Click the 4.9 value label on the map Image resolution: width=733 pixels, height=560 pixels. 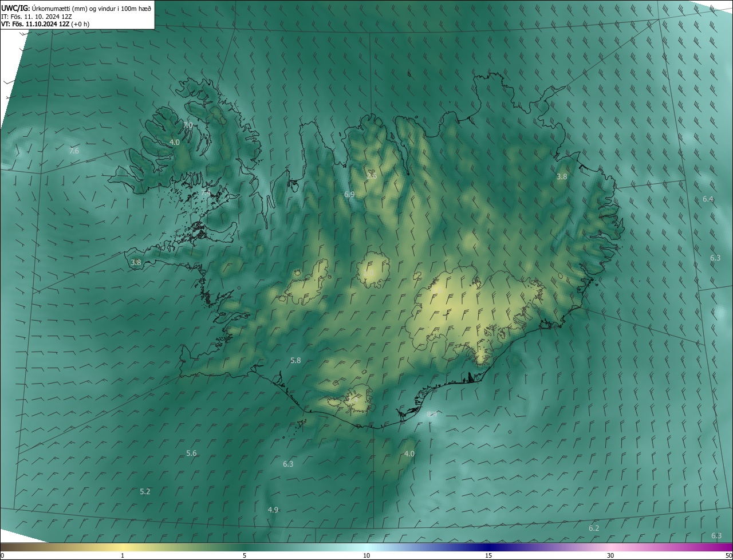tap(273, 510)
